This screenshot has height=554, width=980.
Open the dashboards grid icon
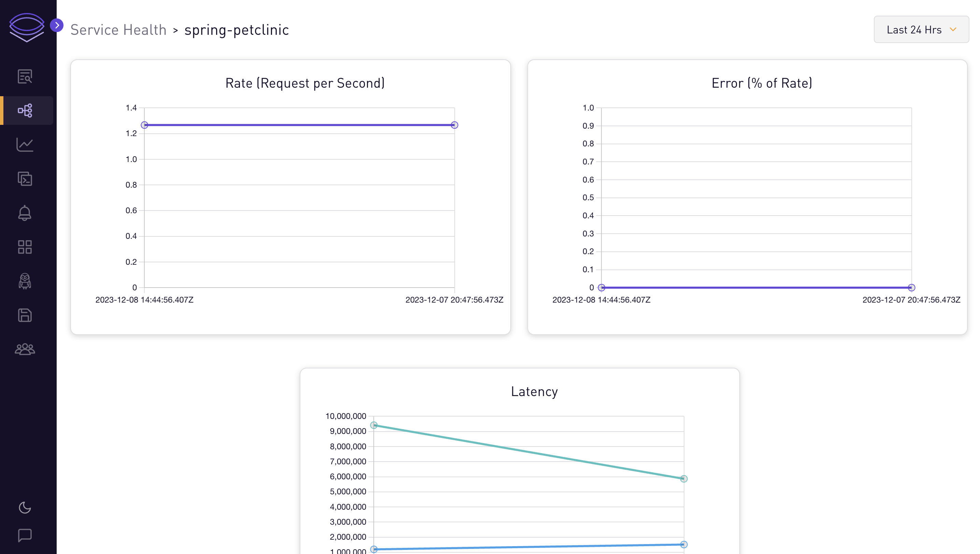(x=25, y=247)
